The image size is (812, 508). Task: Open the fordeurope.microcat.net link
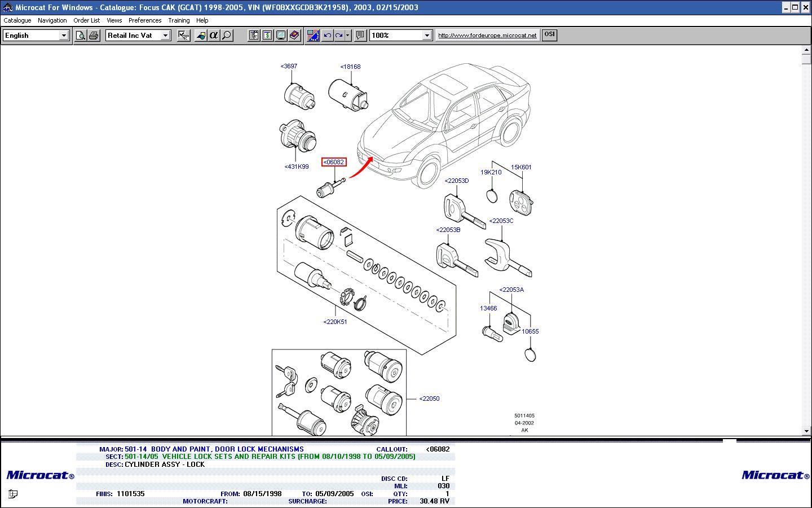(487, 35)
